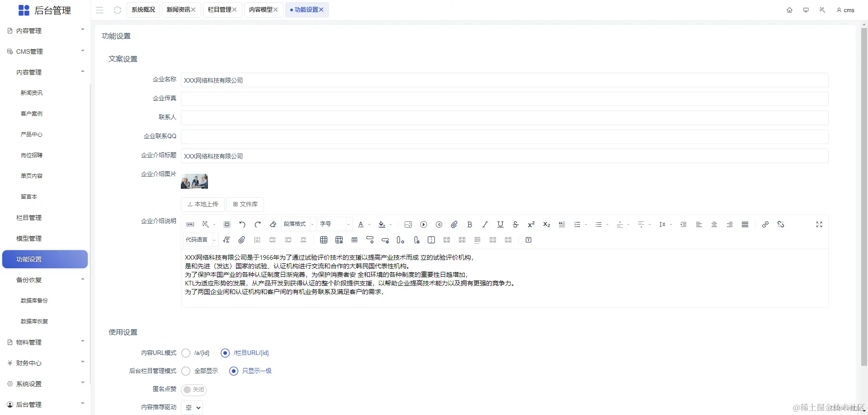This screenshot has width=868, height=415.
Task: Select the /a/{id} URL mode radio
Action: pos(186,353)
